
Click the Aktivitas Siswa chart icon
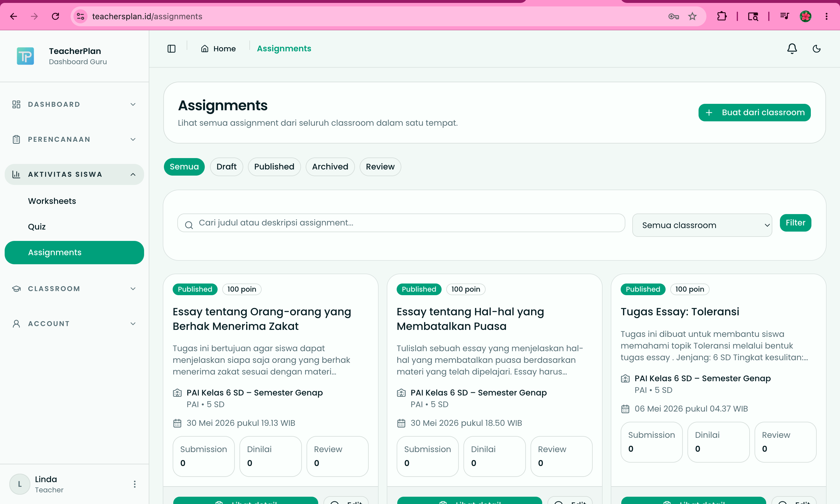coord(16,174)
